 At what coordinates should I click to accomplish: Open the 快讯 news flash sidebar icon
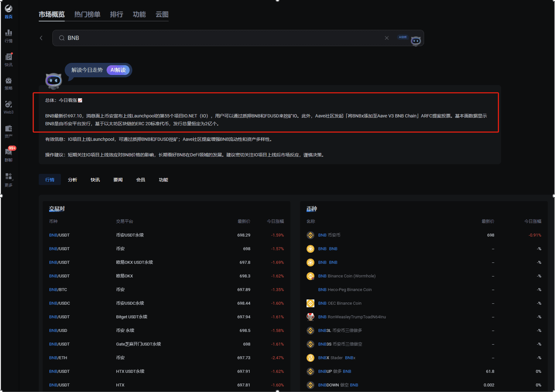pos(8,60)
